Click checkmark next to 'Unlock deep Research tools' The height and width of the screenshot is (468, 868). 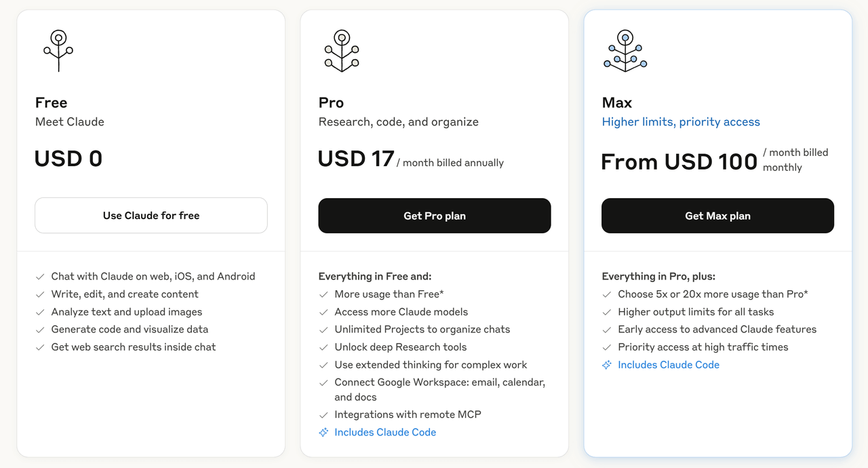coord(323,347)
